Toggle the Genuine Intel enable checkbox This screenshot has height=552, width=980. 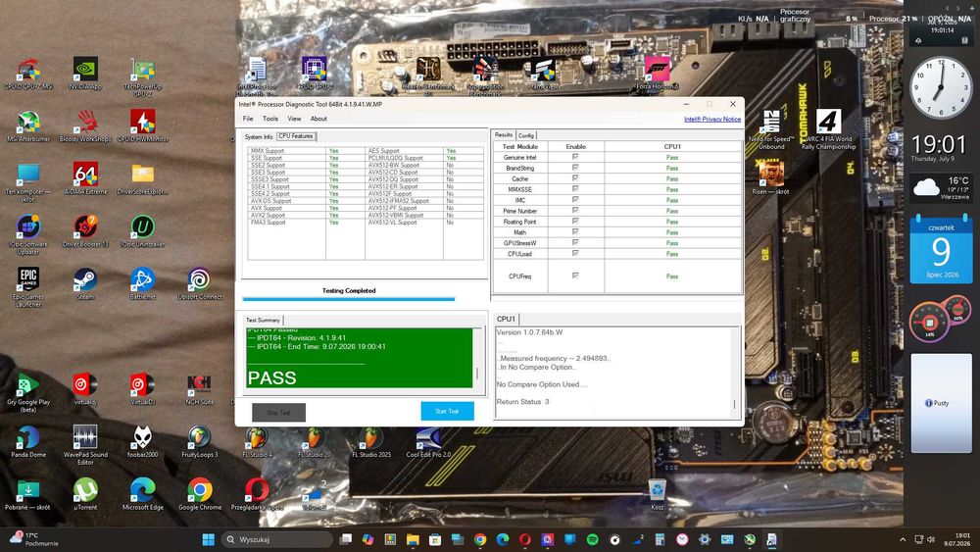[575, 157]
